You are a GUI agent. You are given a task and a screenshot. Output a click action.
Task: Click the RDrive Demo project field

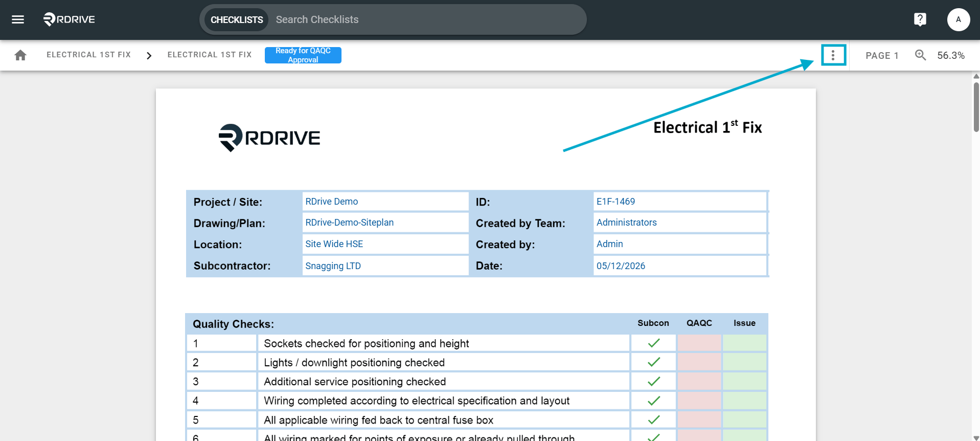tap(385, 202)
